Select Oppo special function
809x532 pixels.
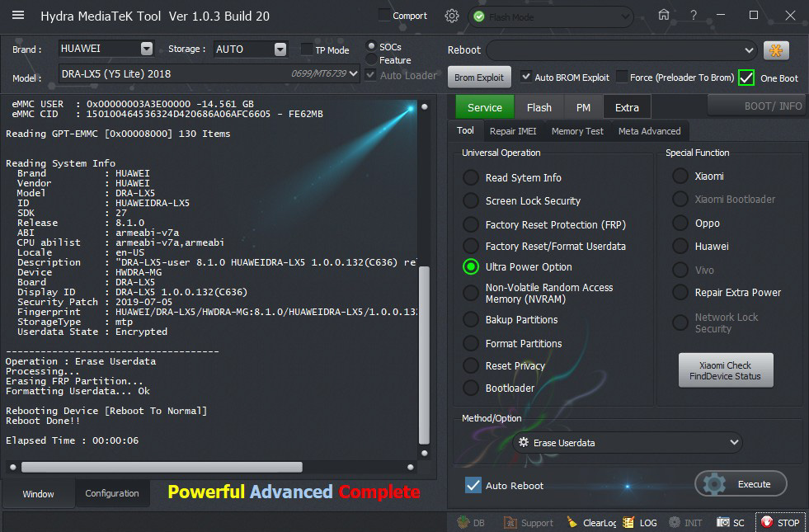(x=680, y=223)
